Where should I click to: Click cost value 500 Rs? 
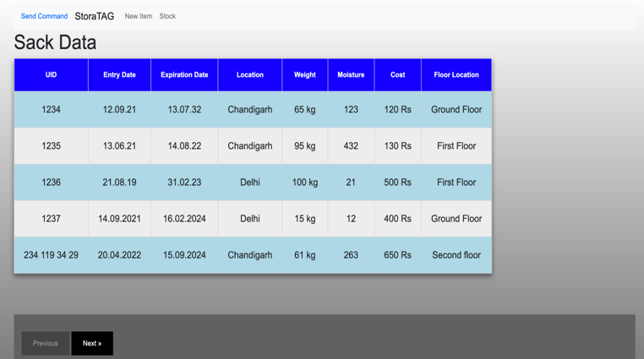pos(397,182)
